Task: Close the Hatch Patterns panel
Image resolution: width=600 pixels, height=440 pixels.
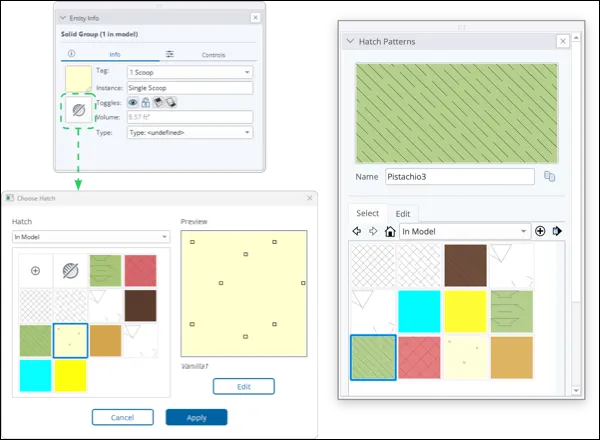Action: point(562,41)
